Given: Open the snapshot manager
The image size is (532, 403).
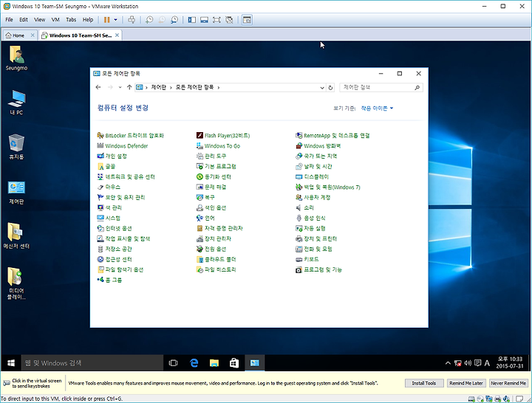Looking at the screenshot, I should pos(174,20).
